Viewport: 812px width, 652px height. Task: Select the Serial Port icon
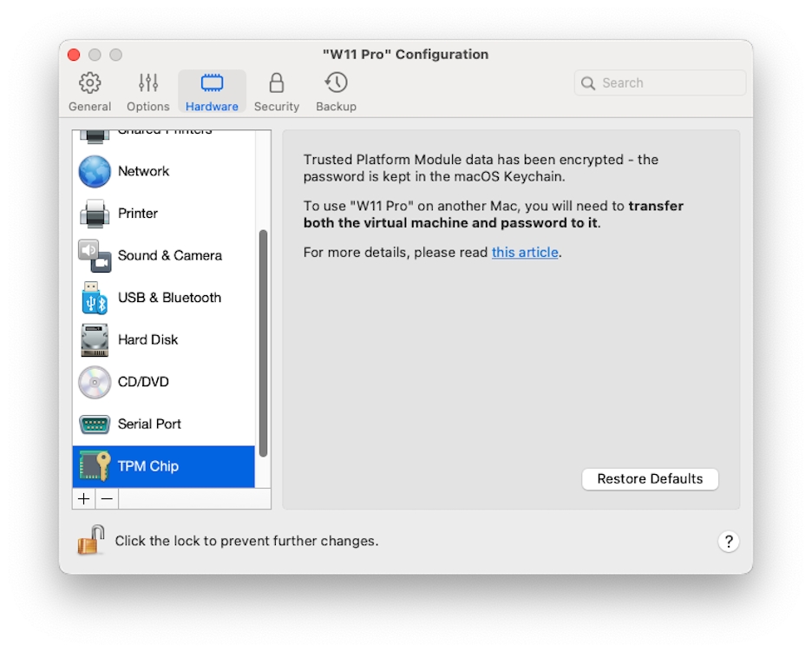pyautogui.click(x=95, y=425)
